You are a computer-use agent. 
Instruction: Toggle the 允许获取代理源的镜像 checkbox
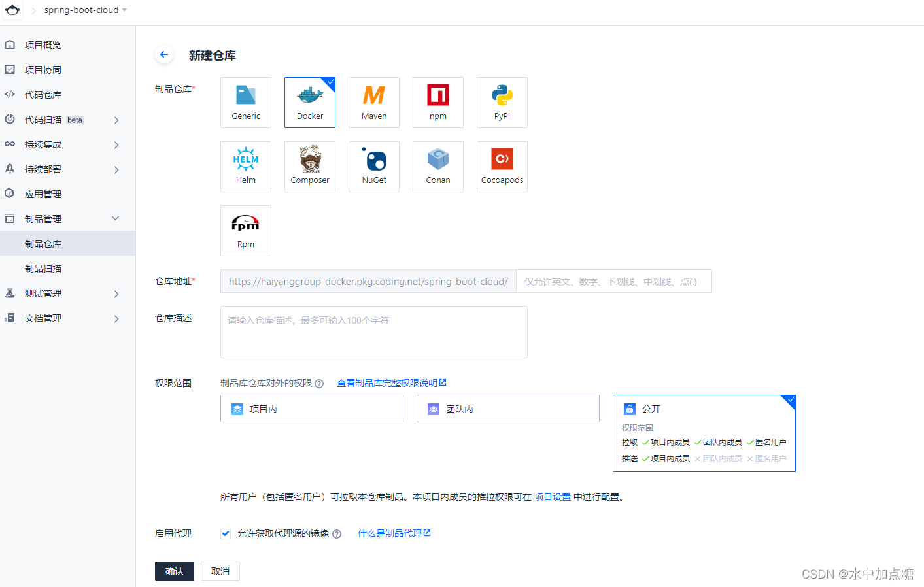coord(226,533)
